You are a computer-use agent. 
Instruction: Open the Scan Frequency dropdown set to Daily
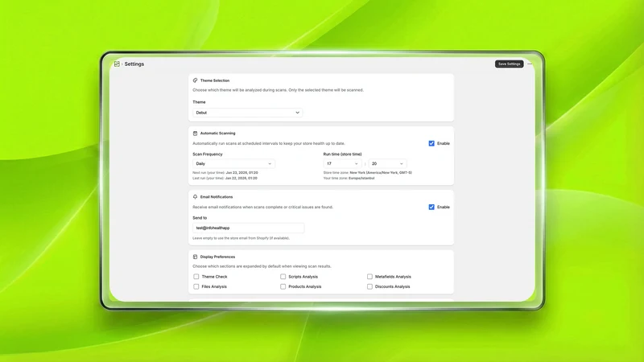click(233, 164)
